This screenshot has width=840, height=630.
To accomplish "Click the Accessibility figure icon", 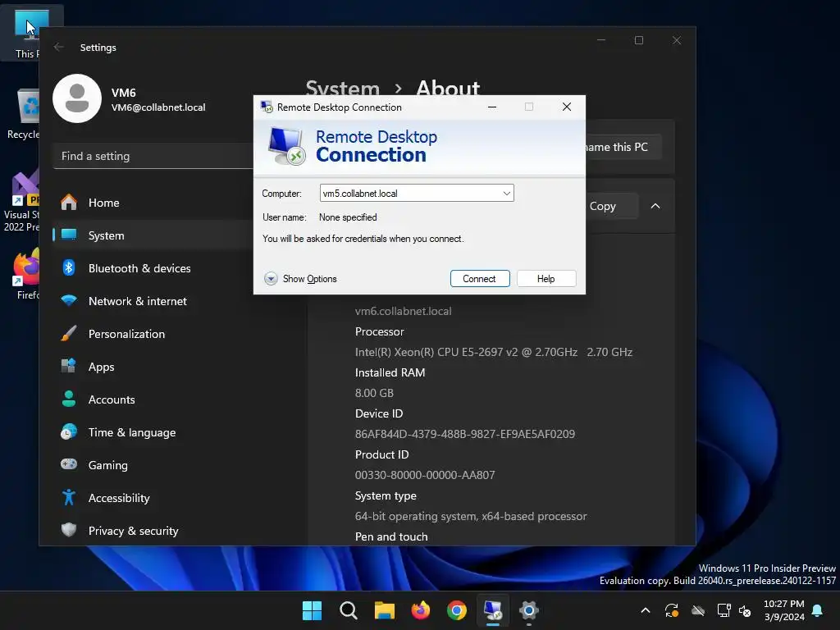I will [x=69, y=497].
